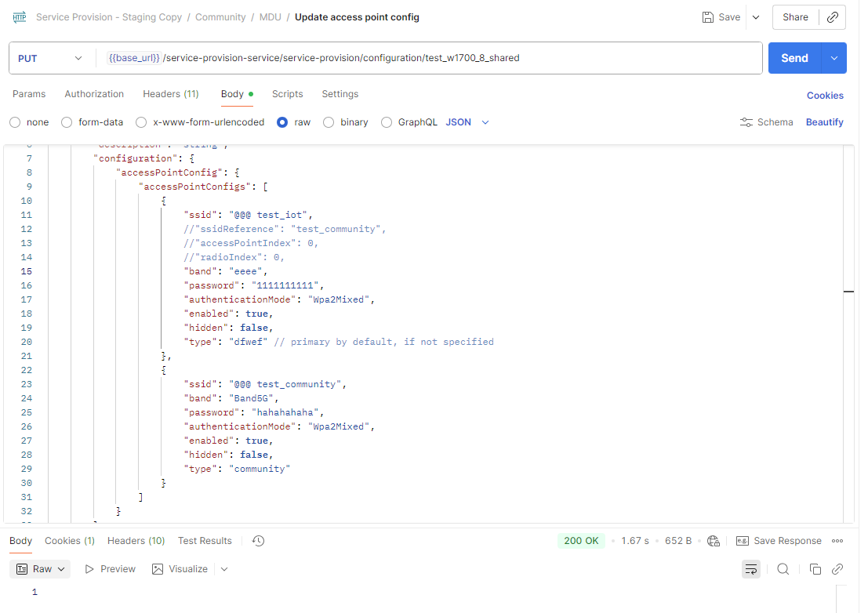Click the link icon in response toolbar
This screenshot has width=868, height=613.
click(x=837, y=569)
